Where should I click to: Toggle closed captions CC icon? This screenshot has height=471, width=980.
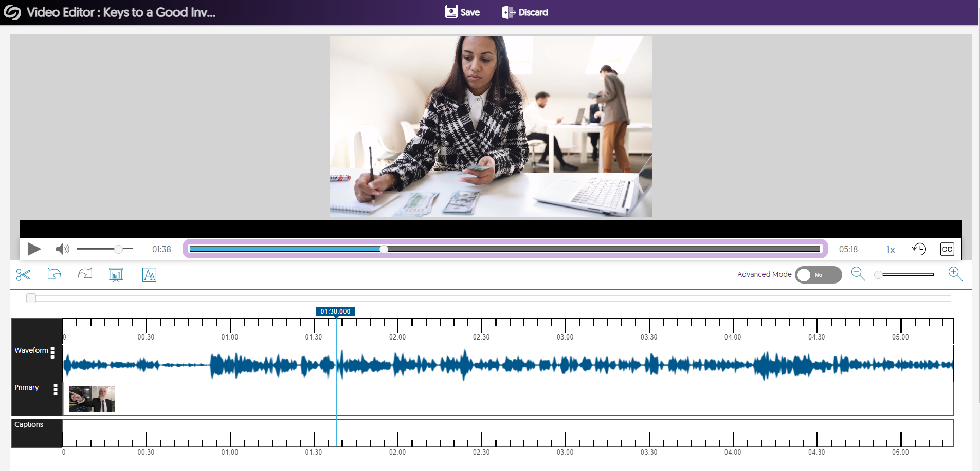(947, 249)
